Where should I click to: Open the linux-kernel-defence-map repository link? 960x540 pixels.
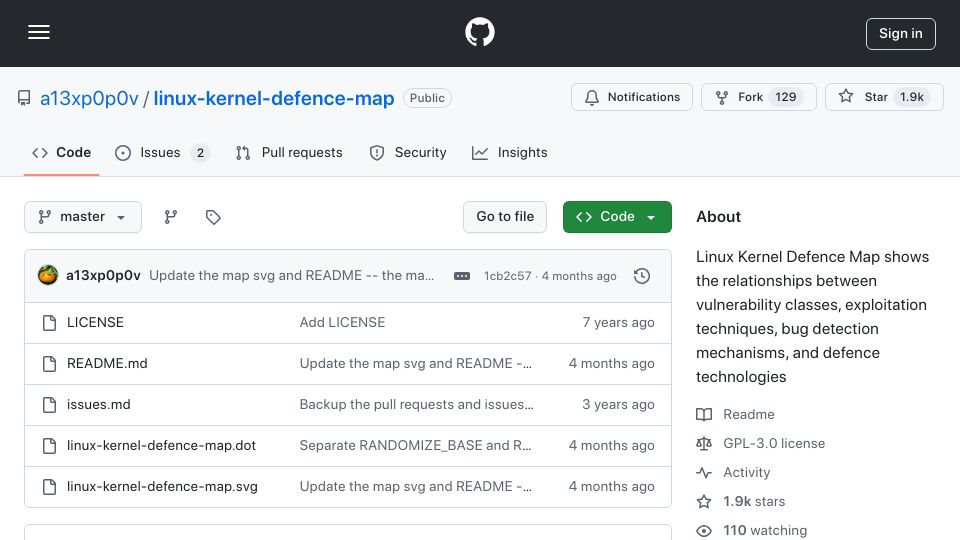274,98
